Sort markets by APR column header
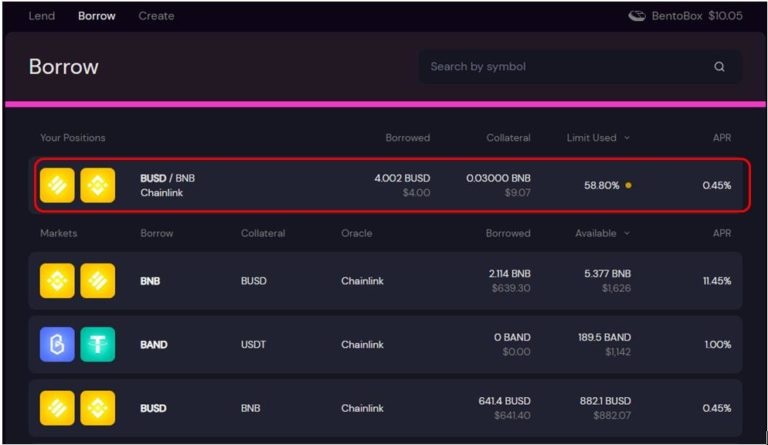The image size is (768, 445). tap(721, 233)
